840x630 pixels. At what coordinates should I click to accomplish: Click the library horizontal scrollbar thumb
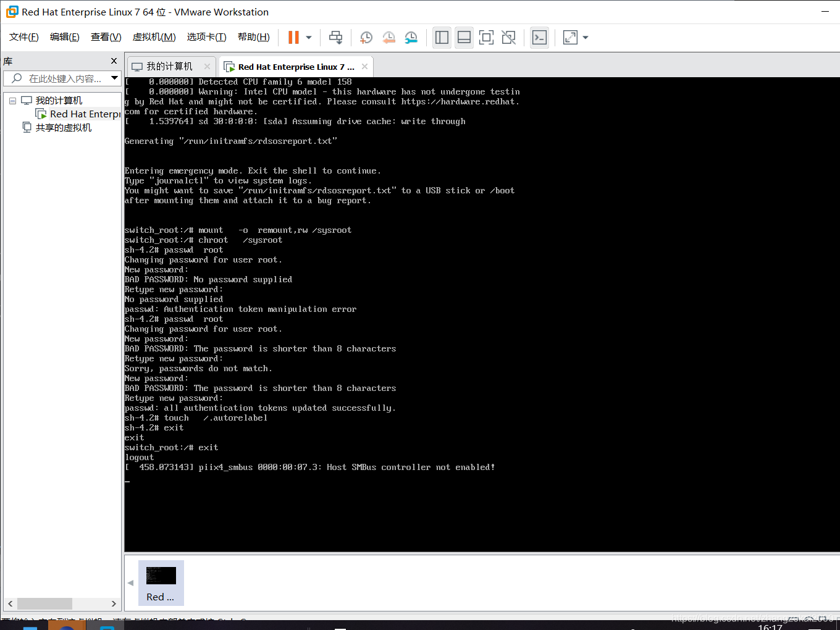click(44, 603)
